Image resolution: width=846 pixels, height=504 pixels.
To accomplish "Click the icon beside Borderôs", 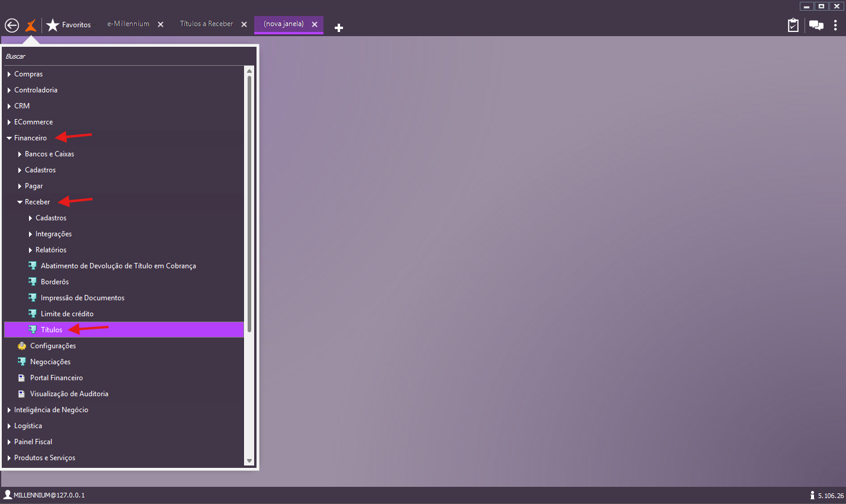I will [x=33, y=281].
